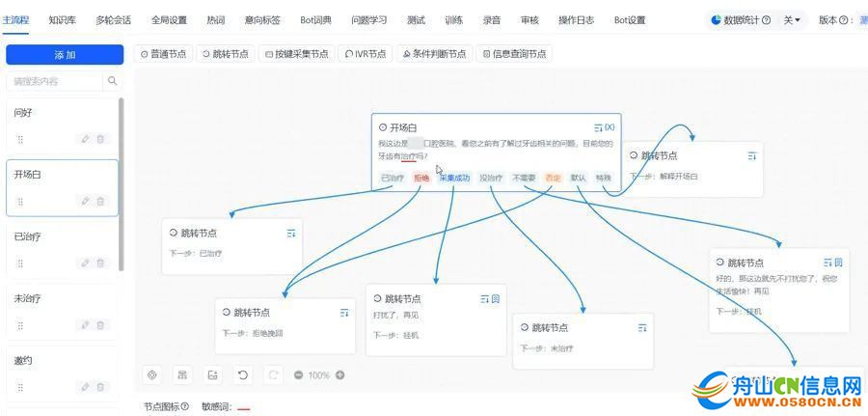
Task: Switch to the 知识库 tab
Action: [x=63, y=19]
